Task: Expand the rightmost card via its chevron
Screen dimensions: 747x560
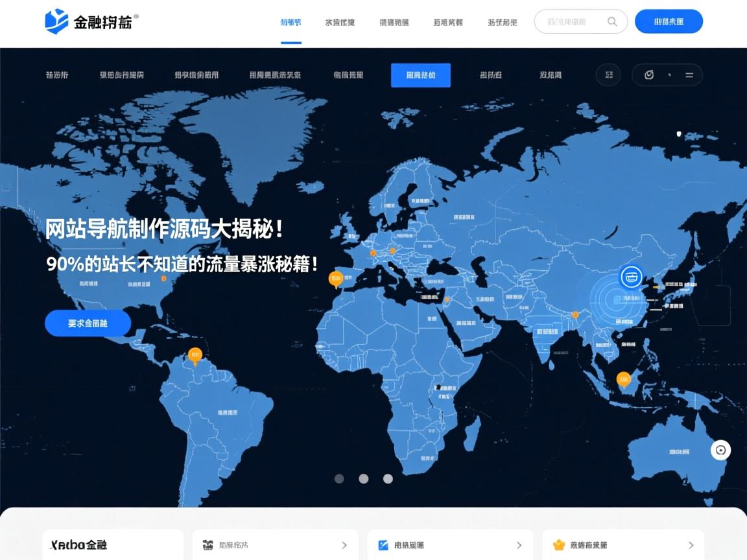Action: 691,545
